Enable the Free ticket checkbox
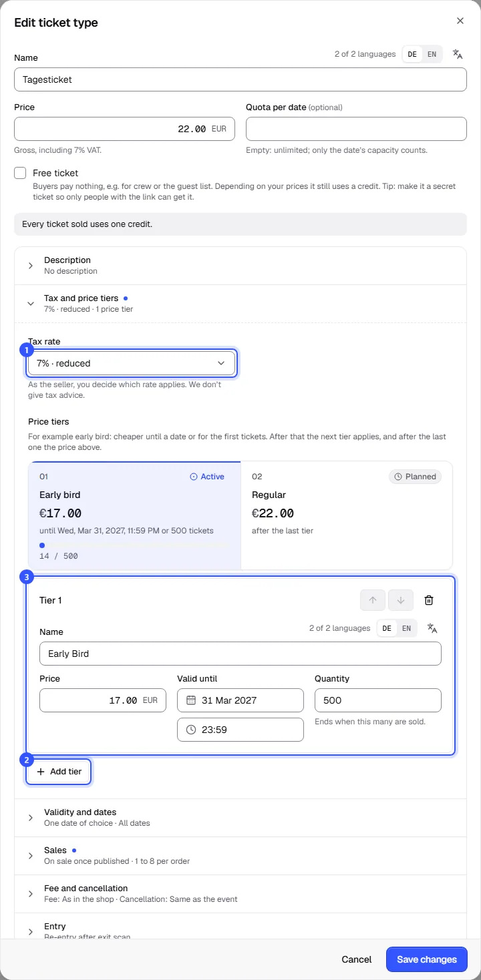481x980 pixels. coord(20,173)
